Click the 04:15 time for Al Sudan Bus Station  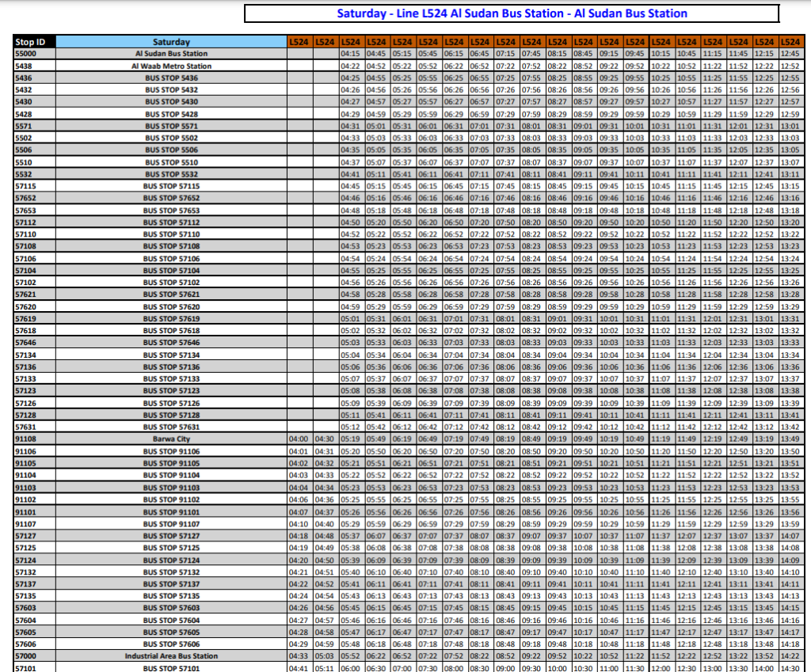click(350, 54)
